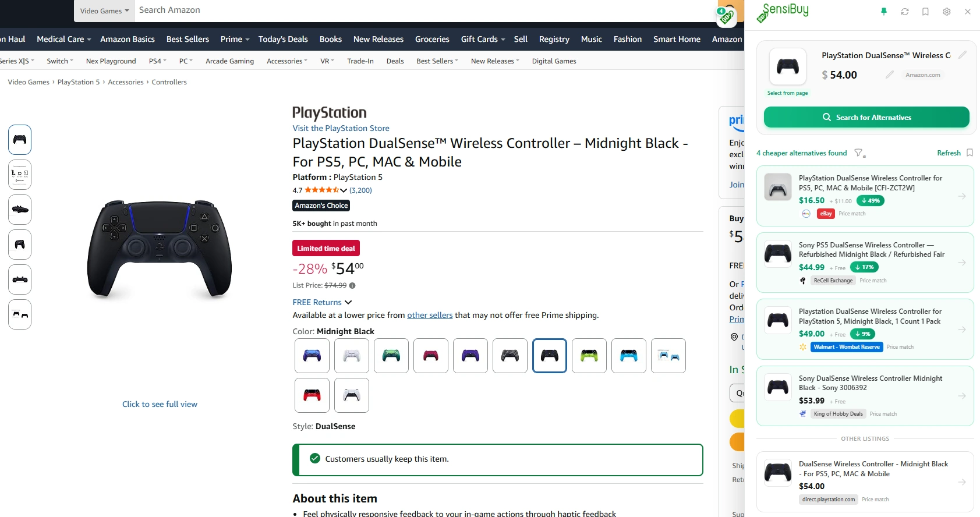The image size is (980, 517).
Task: Click Select from page under product image
Action: (787, 93)
